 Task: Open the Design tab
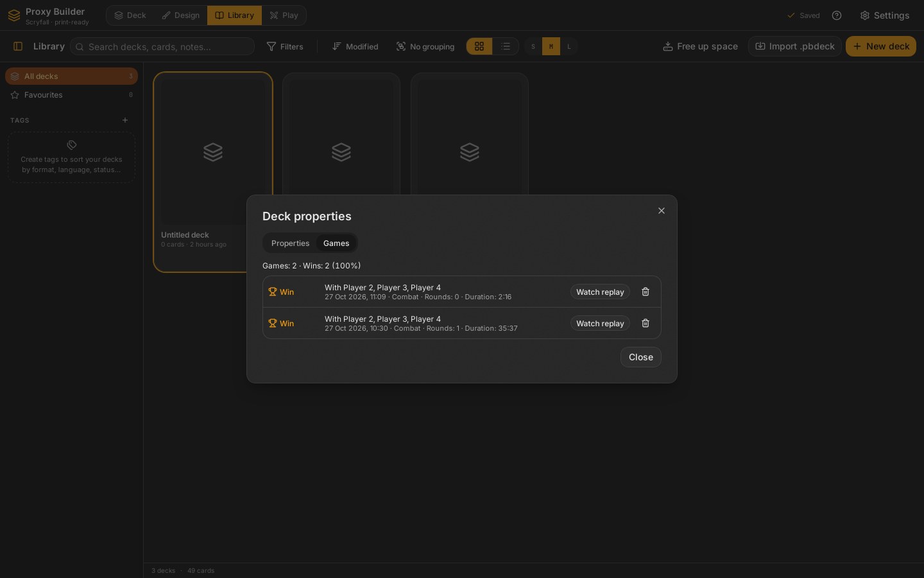point(181,15)
